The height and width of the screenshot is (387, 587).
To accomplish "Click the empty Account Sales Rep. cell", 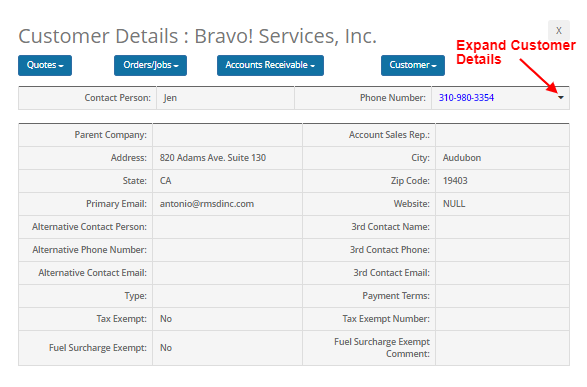I will 502,135.
